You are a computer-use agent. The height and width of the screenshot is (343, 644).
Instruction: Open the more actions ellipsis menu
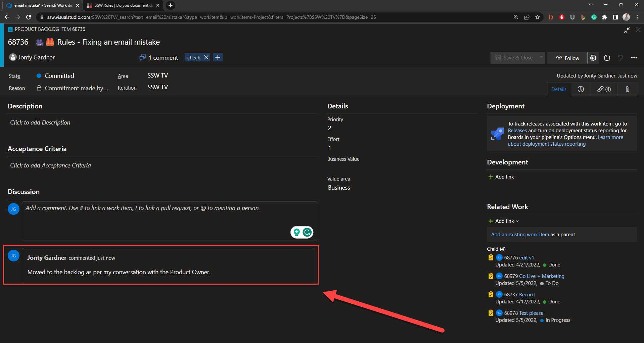[x=634, y=58]
